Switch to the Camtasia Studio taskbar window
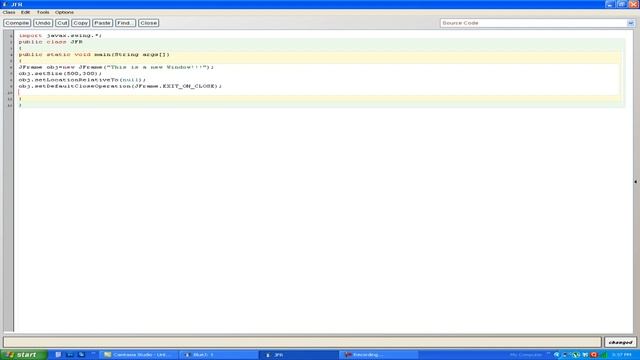The height and width of the screenshot is (360, 640). [x=139, y=355]
